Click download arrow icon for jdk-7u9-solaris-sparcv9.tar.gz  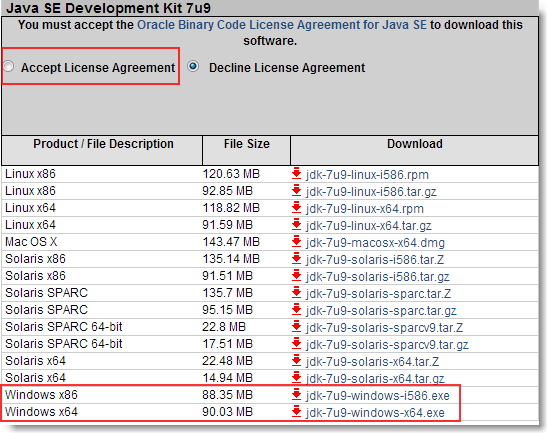pos(296,343)
